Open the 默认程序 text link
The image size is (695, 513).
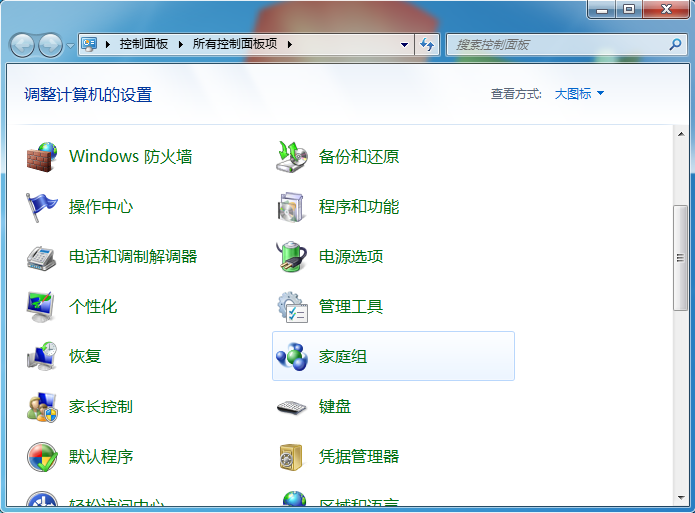pos(101,457)
